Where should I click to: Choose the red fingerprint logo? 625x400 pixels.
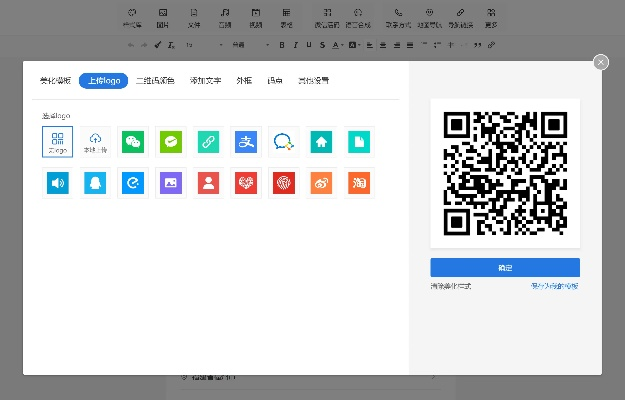[283, 183]
